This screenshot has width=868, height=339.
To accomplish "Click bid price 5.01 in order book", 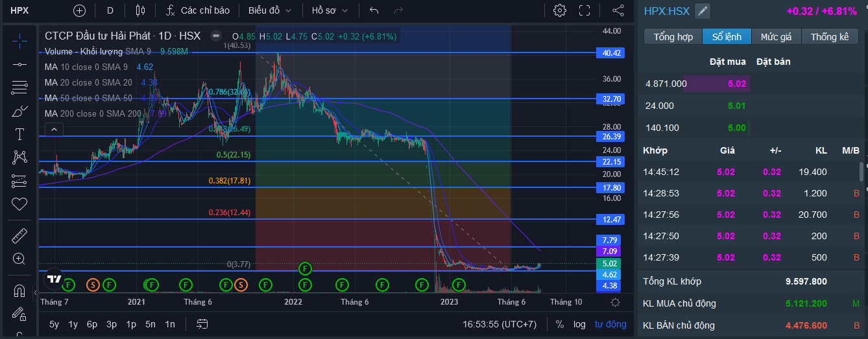I will [x=736, y=106].
